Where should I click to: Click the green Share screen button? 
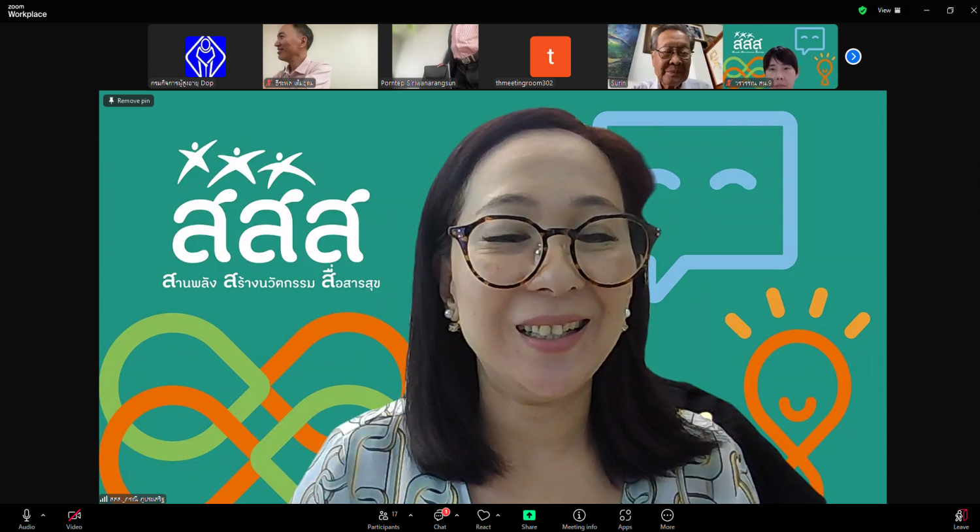tap(529, 519)
